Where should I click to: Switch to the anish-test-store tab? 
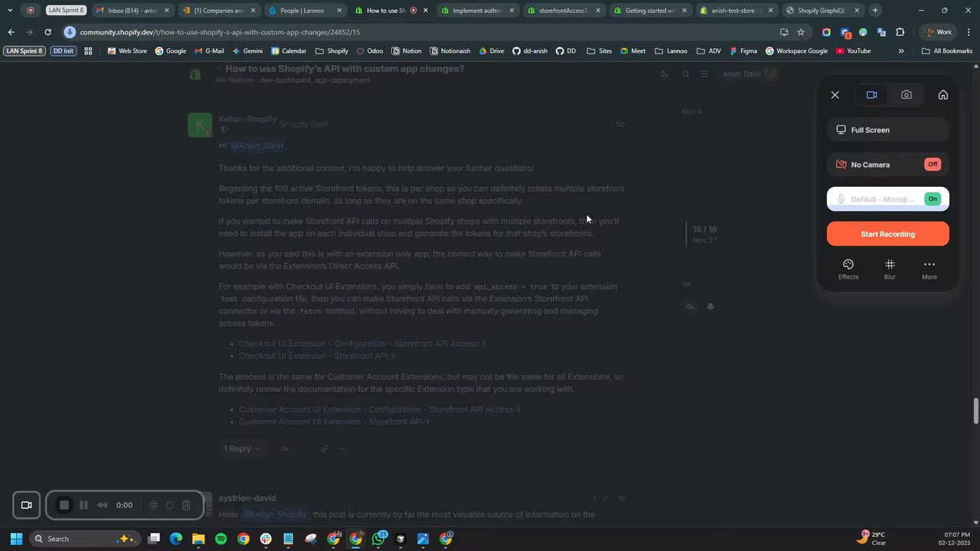pyautogui.click(x=736, y=11)
